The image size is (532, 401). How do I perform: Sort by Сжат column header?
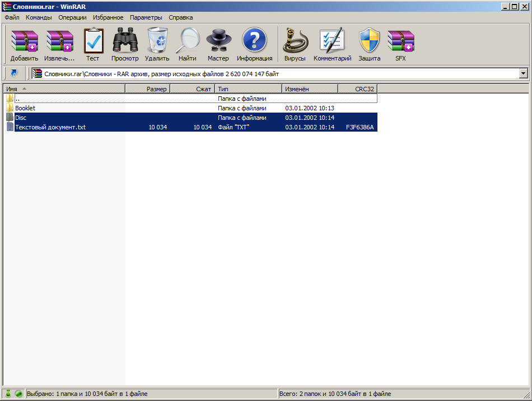[193, 89]
